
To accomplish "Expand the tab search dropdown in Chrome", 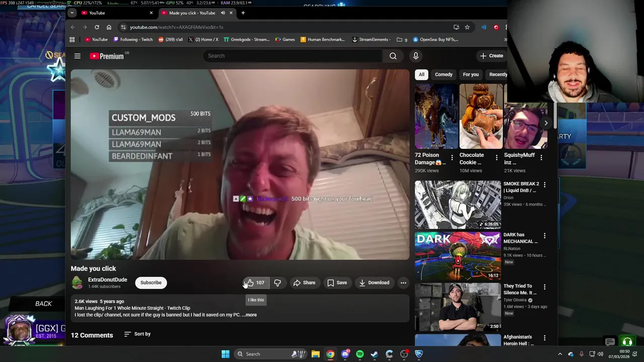I will click(x=72, y=13).
